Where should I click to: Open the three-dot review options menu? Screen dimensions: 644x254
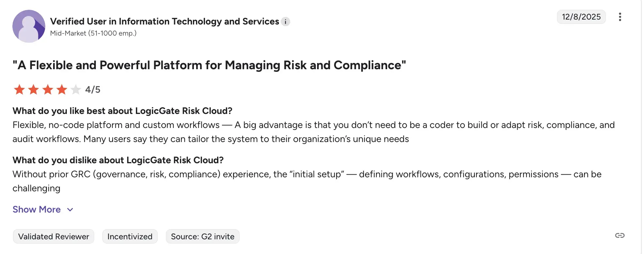(x=620, y=17)
